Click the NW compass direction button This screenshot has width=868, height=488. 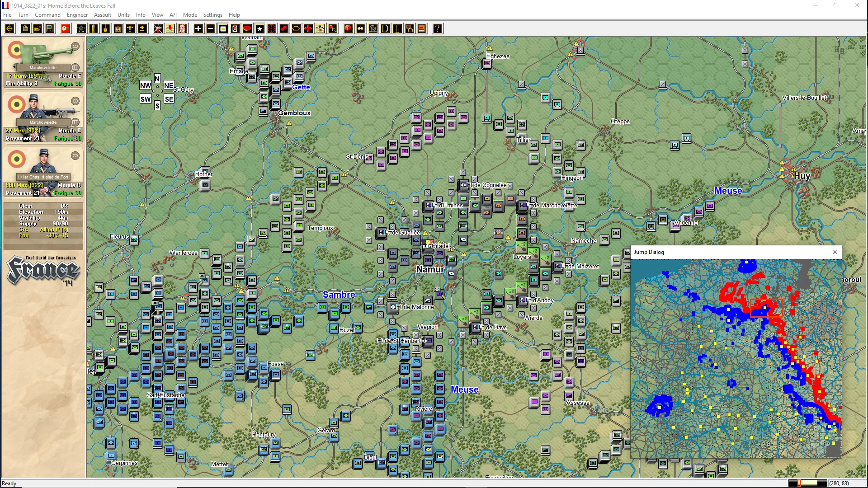[x=146, y=86]
